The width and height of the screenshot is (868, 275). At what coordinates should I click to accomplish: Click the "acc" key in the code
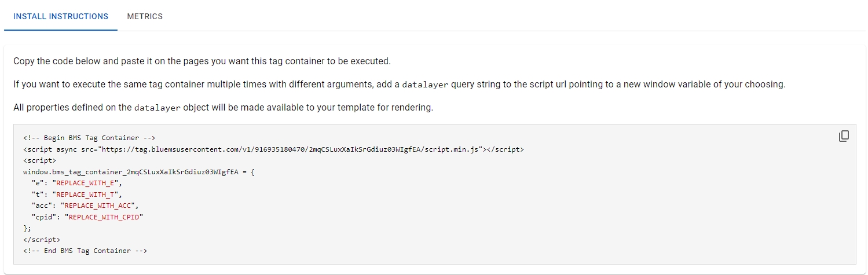(42, 206)
